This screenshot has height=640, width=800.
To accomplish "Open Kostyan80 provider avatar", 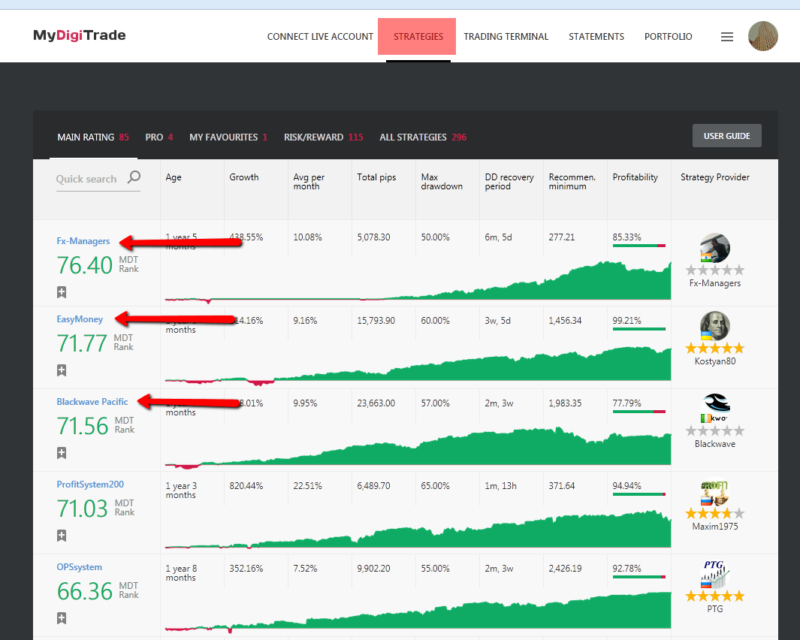I will coord(715,326).
